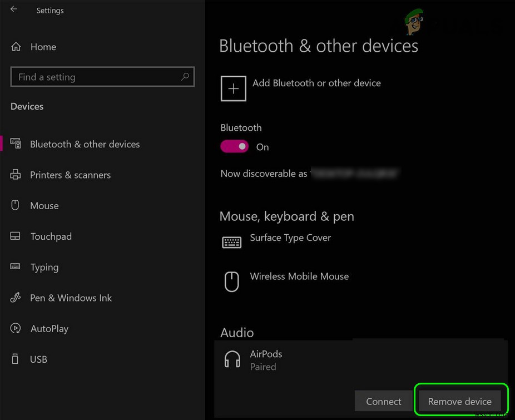Image resolution: width=515 pixels, height=420 pixels.
Task: Click the AutoPlay disc icon
Action: [16, 328]
